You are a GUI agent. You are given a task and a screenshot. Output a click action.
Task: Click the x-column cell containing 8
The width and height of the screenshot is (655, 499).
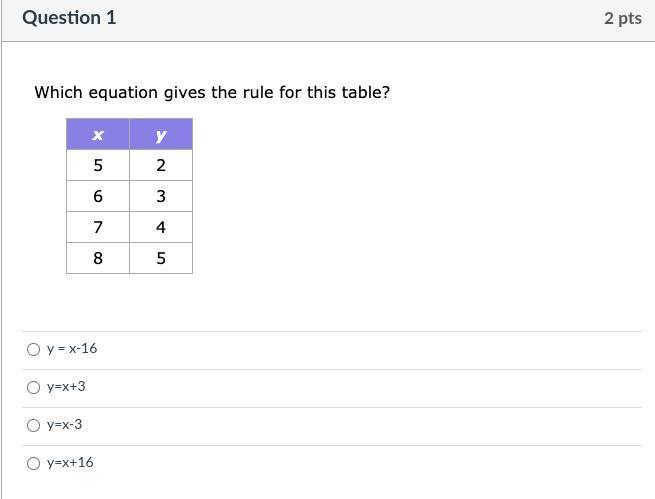[98, 258]
